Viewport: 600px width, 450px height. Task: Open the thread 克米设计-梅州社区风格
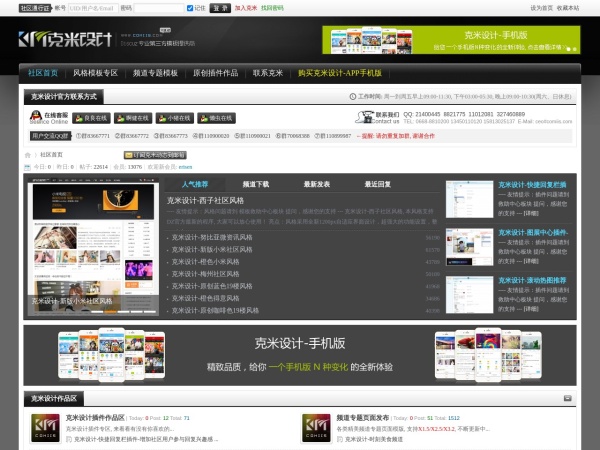pyautogui.click(x=205, y=274)
